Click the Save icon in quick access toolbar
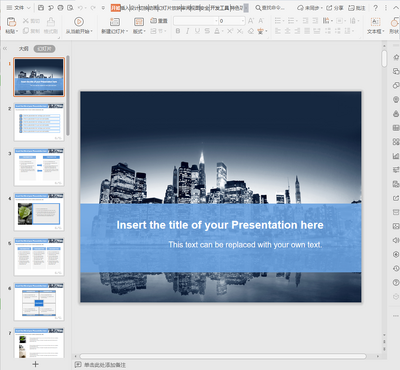Image resolution: width=400 pixels, height=370 pixels. tap(41, 7)
